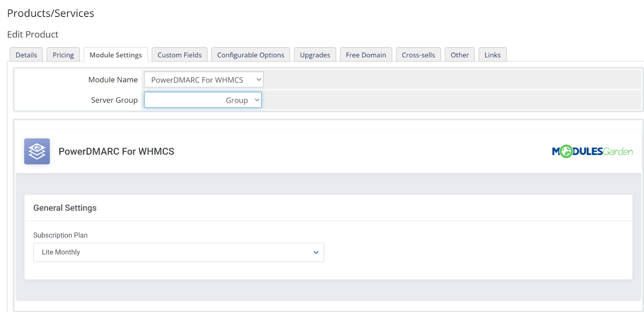Click the Subscription Plan label
The width and height of the screenshot is (644, 312).
click(x=60, y=235)
